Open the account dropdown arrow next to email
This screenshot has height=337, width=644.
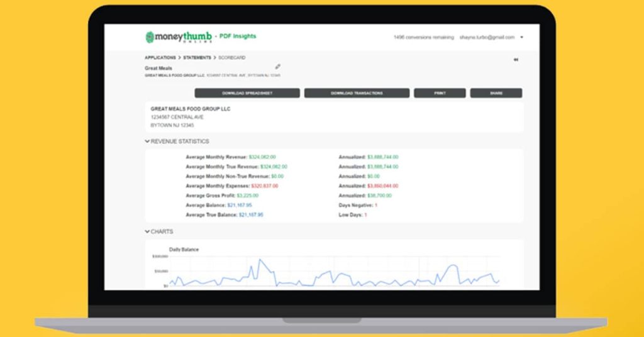[521, 38]
